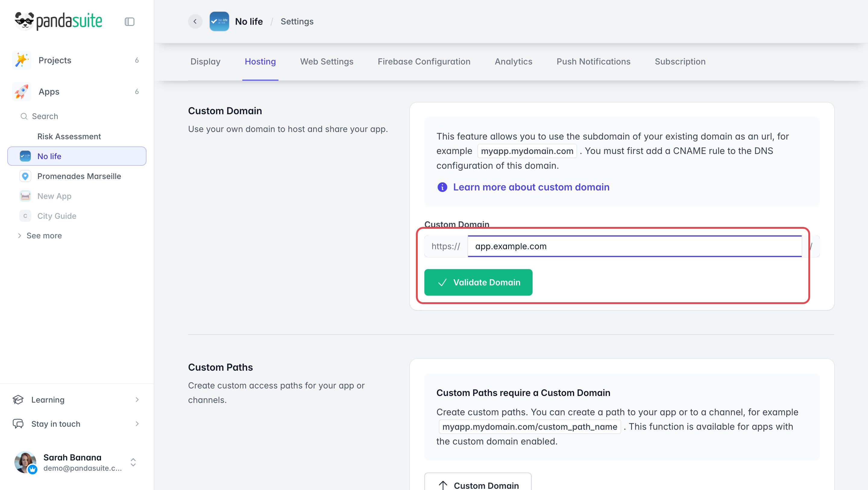Focus the custom domain input field
This screenshot has height=490, width=868.
point(634,246)
